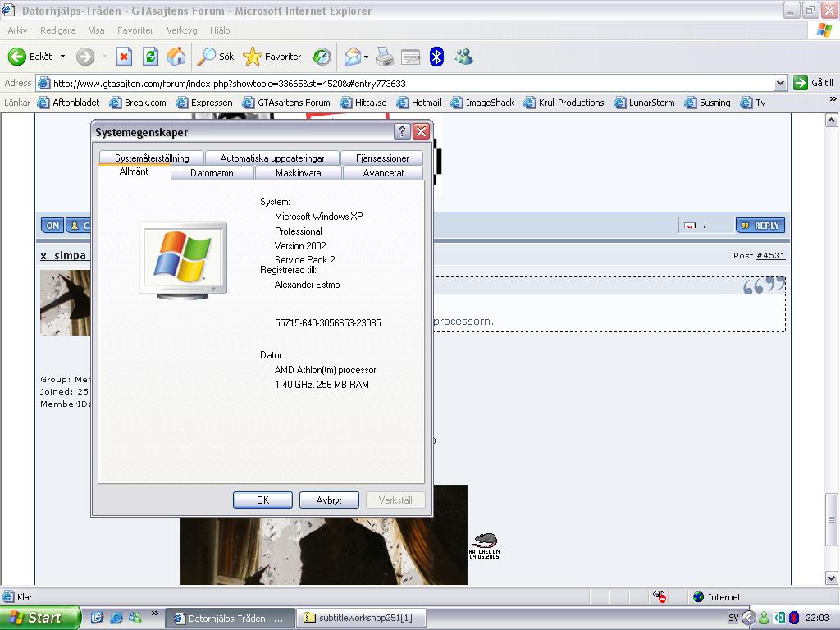Click the greyed forward arrow icon
This screenshot has width=840, height=630.
[84, 57]
